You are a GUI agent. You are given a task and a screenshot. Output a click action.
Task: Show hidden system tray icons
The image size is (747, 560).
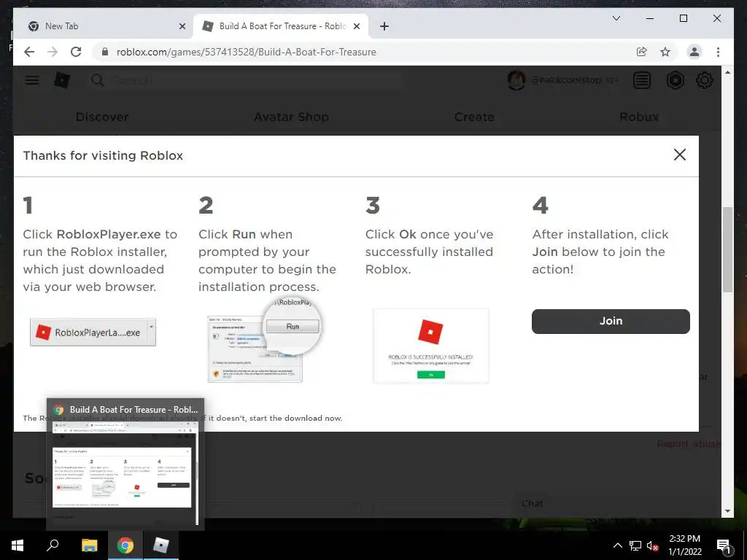pyautogui.click(x=617, y=545)
